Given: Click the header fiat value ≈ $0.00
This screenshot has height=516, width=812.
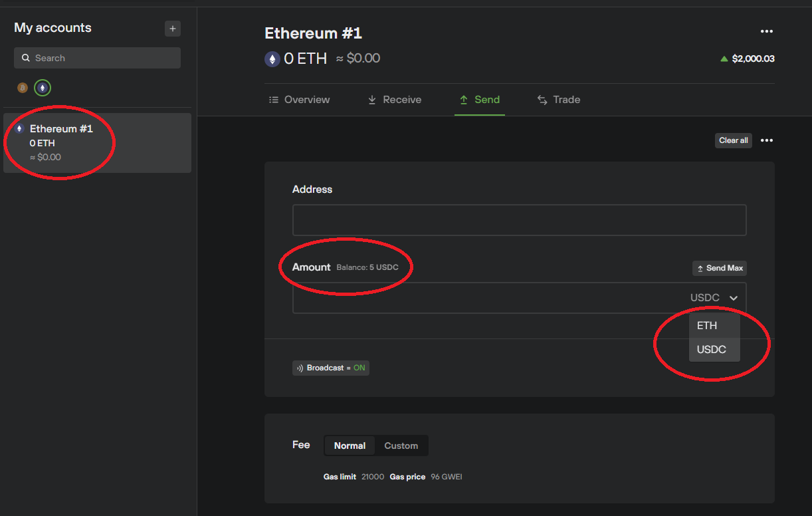Looking at the screenshot, I should pos(358,59).
